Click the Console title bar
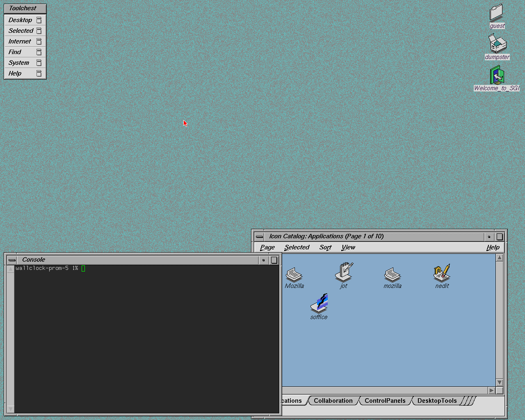The height and width of the screenshot is (420, 525). coord(138,260)
